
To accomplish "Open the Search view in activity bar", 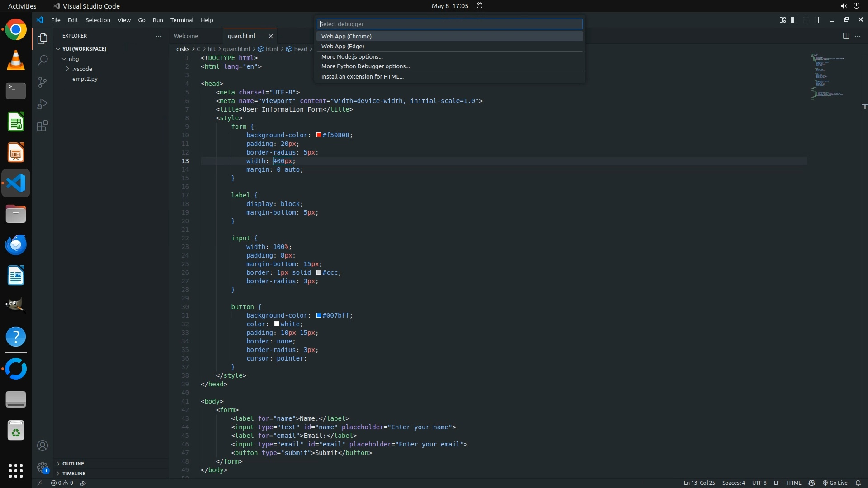I will tap(42, 60).
